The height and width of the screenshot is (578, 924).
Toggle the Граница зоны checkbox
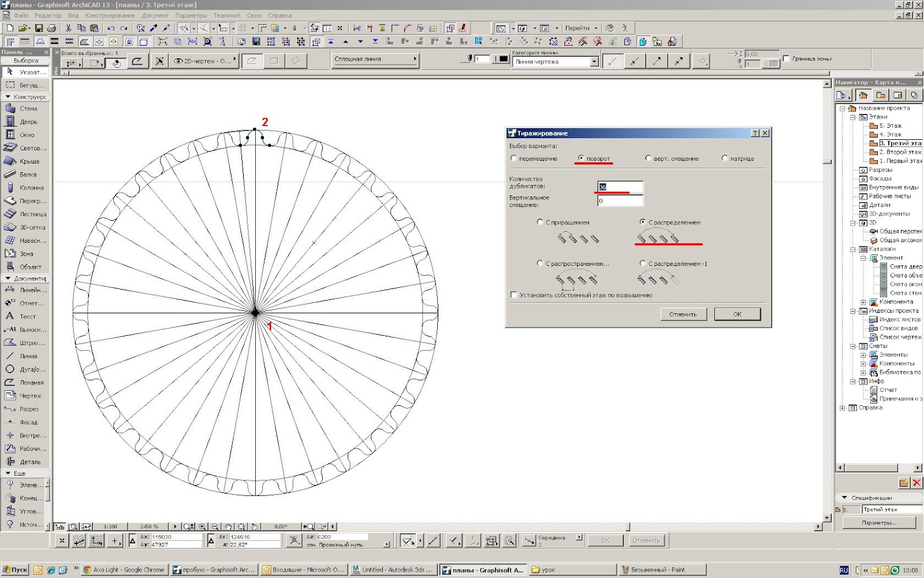click(786, 58)
